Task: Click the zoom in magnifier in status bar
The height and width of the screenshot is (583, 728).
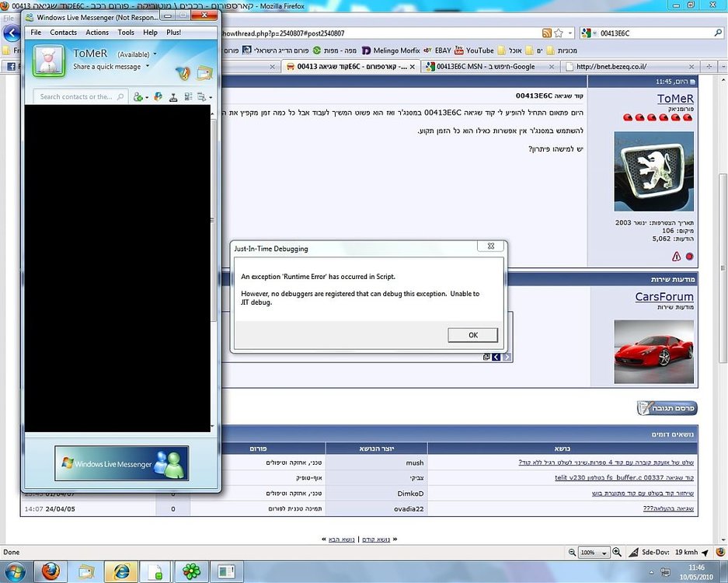Action: click(x=617, y=552)
